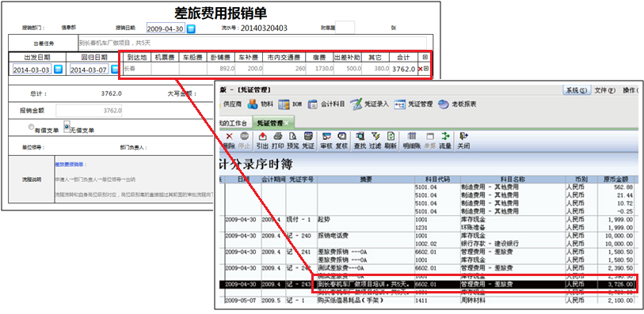Close the 凭证管理 tab with its X

(x=286, y=123)
